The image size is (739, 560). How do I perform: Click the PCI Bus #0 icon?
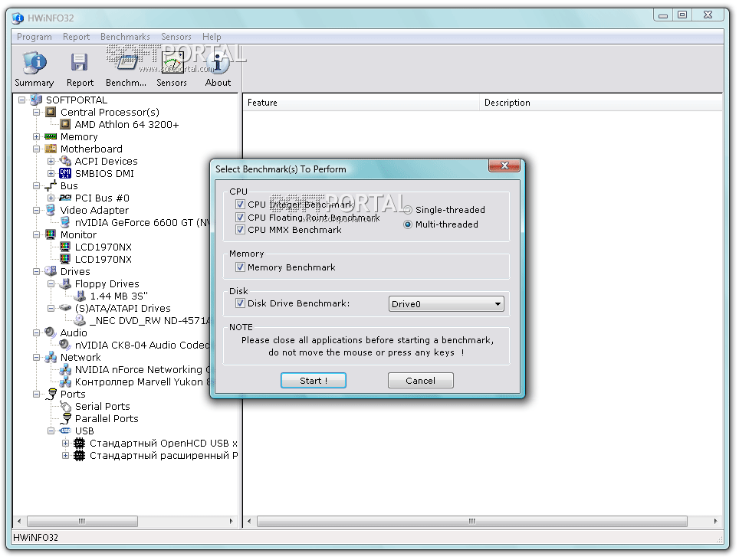pos(65,198)
